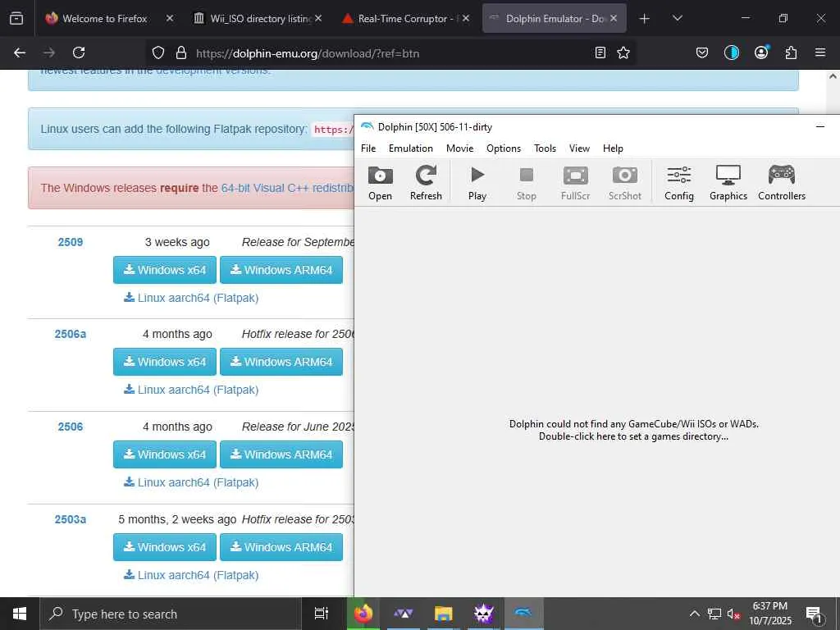Refresh the Dolphin game list
840x630 pixels.
tap(426, 183)
